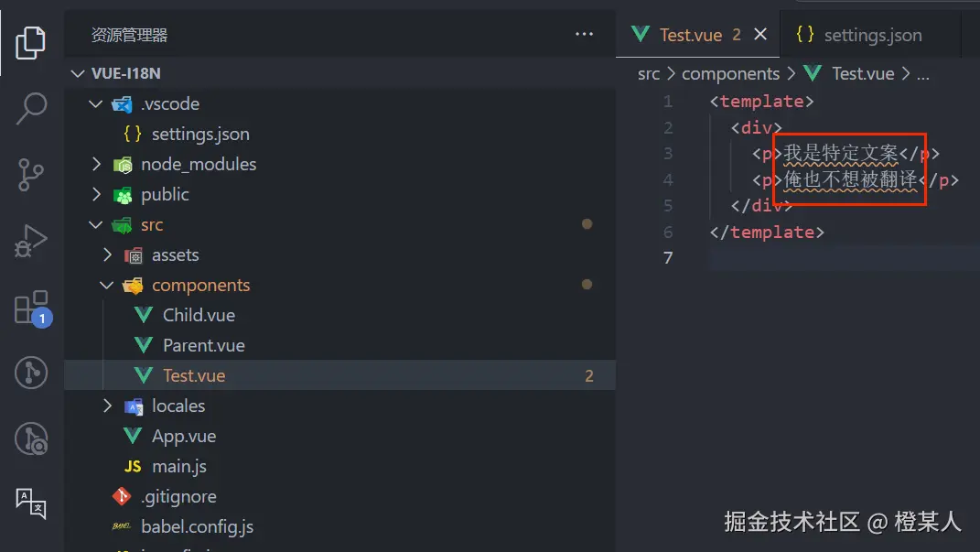
Task: Click the src breadcrumb segment
Action: click(648, 74)
